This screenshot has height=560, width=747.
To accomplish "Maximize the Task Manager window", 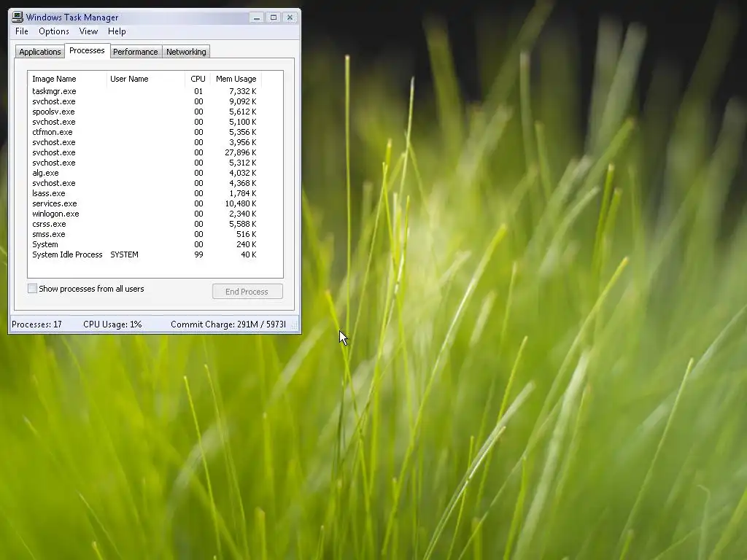I will (x=274, y=17).
